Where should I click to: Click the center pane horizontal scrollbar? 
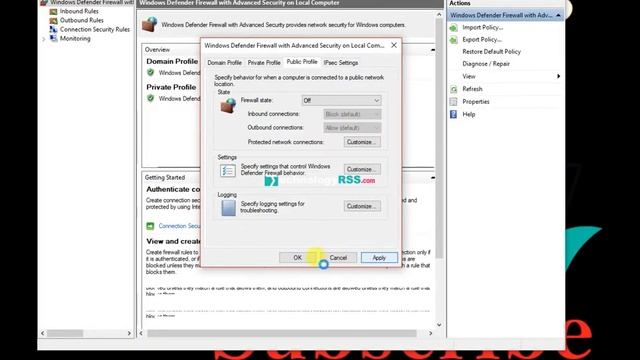click(282, 333)
